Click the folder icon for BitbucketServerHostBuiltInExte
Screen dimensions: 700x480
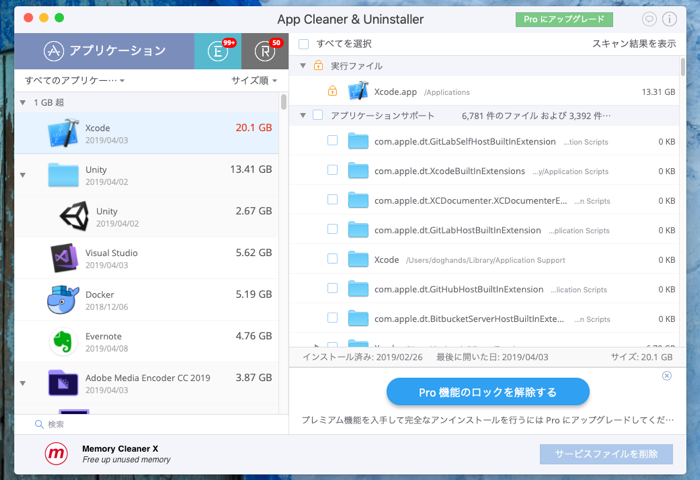point(358,318)
